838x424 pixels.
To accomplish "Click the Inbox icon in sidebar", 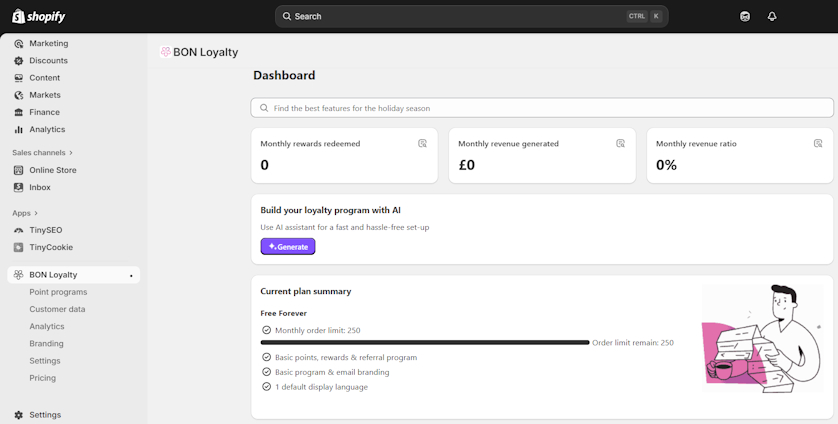I will [19, 187].
